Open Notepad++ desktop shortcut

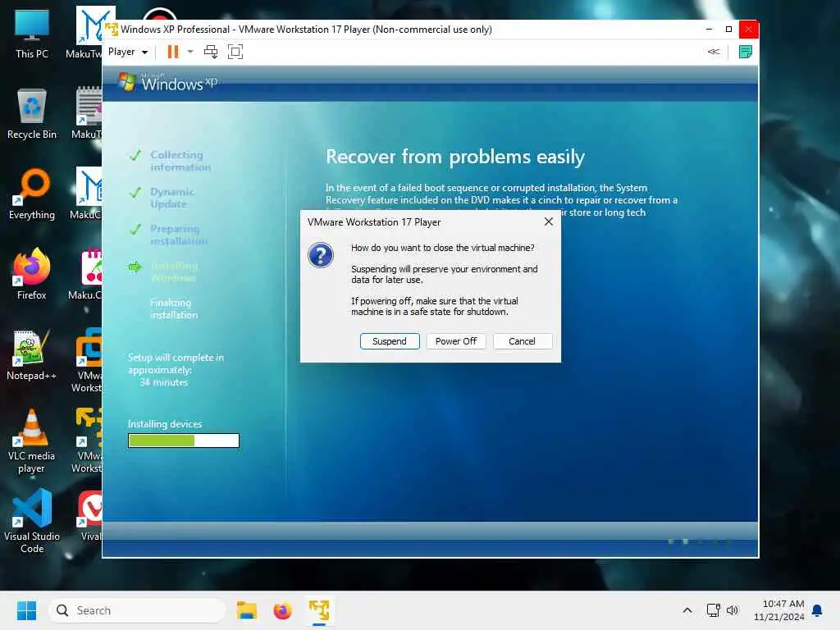point(32,354)
